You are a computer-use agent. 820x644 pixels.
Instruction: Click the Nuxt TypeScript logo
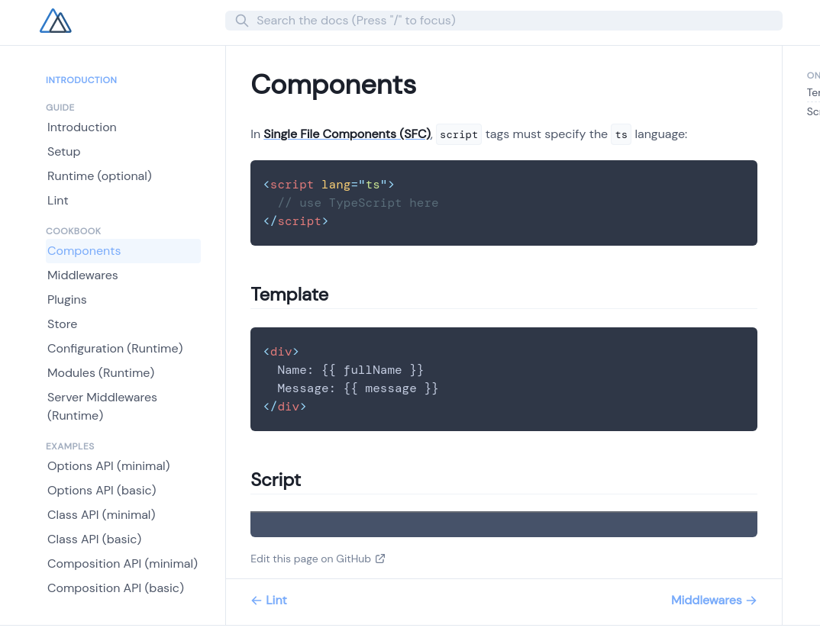click(56, 21)
